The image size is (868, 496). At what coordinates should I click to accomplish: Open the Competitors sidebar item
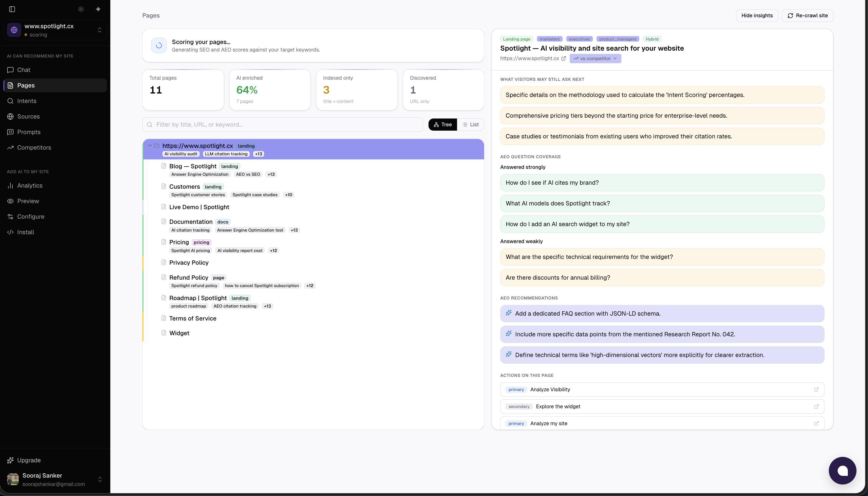pyautogui.click(x=34, y=148)
